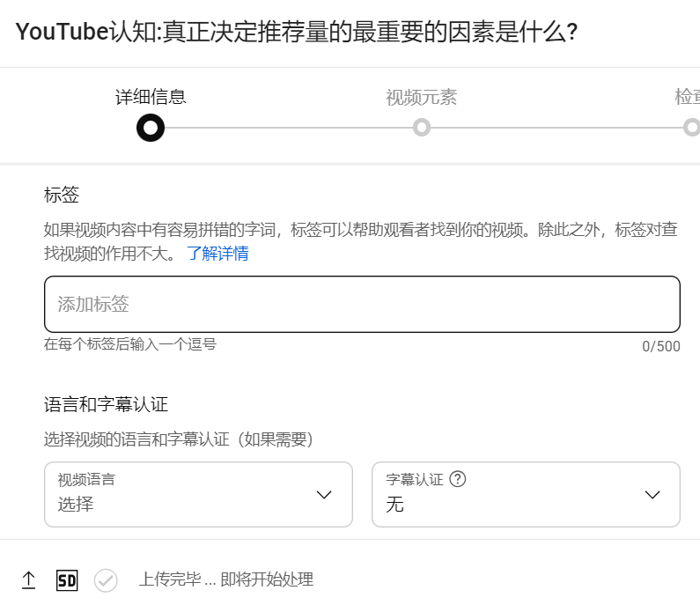Open the 了解详情 link
The height and width of the screenshot is (605, 700).
(x=217, y=254)
